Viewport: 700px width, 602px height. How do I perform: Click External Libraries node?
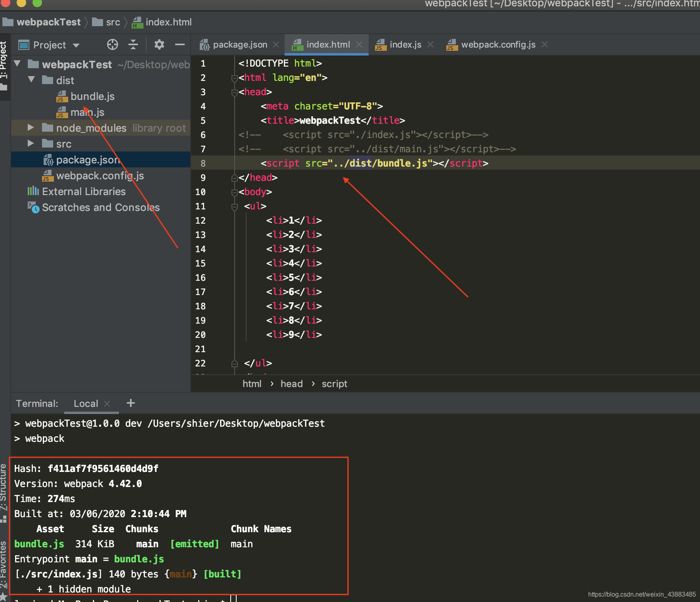[x=84, y=192]
